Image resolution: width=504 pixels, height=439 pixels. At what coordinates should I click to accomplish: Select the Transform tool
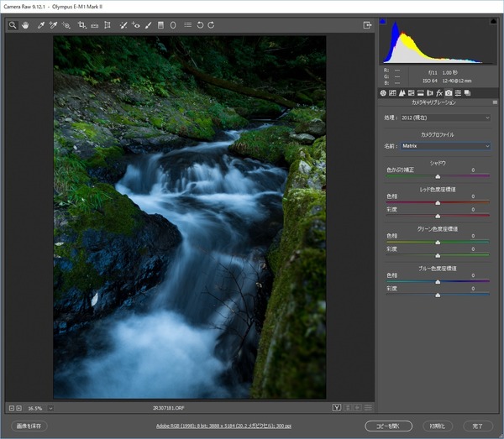108,25
